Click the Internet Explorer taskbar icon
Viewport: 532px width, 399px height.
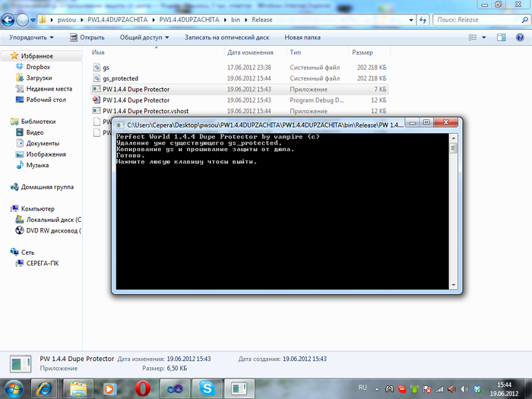[44, 388]
